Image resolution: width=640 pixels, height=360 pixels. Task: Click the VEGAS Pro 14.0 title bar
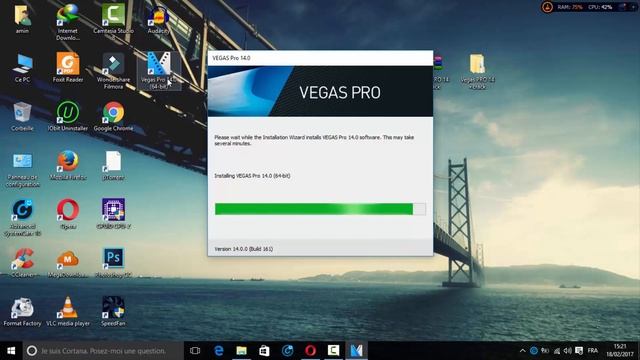[x=320, y=58]
